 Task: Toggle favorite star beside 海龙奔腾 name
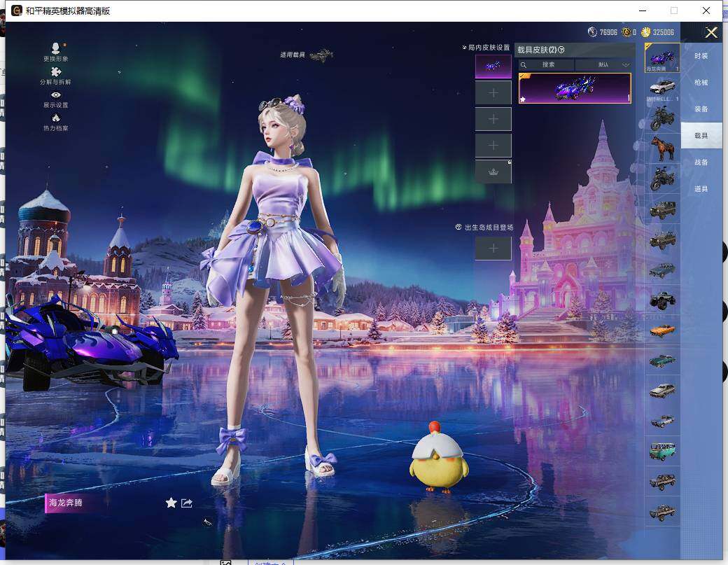click(171, 503)
